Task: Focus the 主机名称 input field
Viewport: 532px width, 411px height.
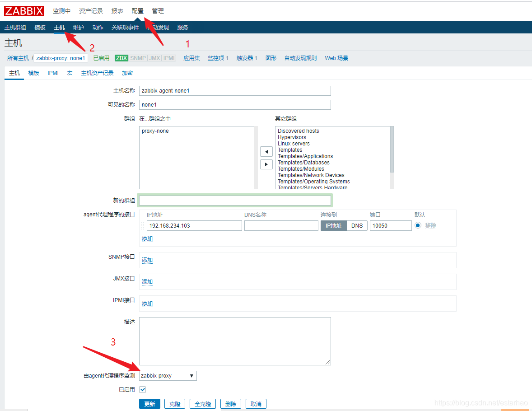Action: click(235, 91)
